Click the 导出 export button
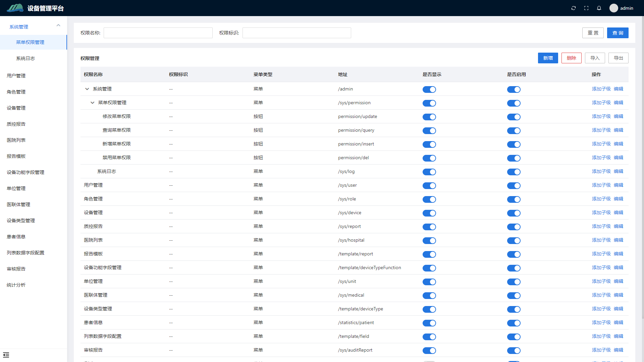This screenshot has width=644, height=362. coord(618,58)
